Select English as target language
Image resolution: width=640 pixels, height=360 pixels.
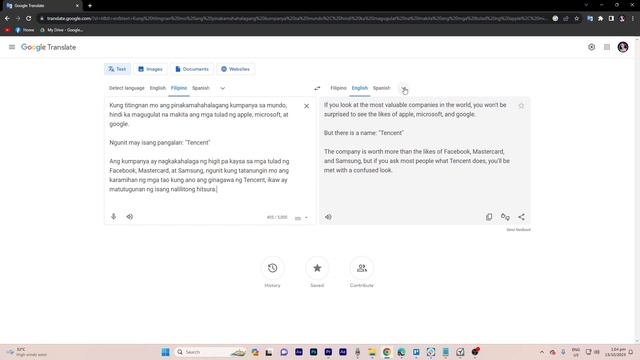click(x=360, y=88)
